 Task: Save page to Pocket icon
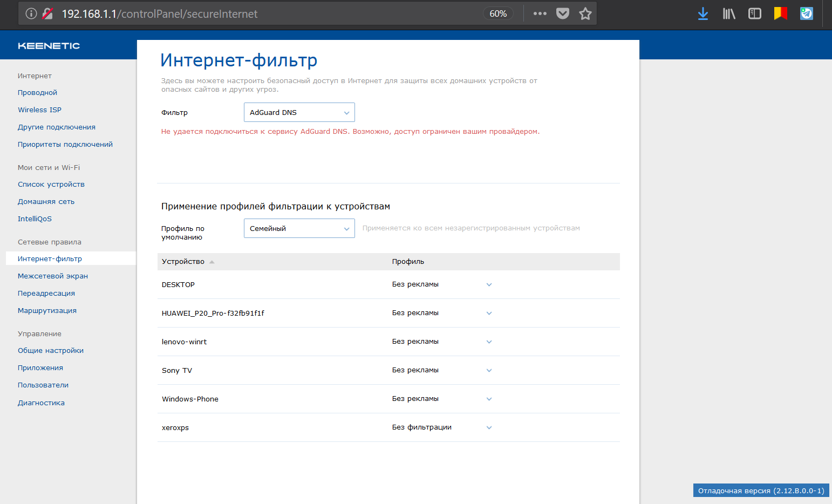pyautogui.click(x=563, y=13)
